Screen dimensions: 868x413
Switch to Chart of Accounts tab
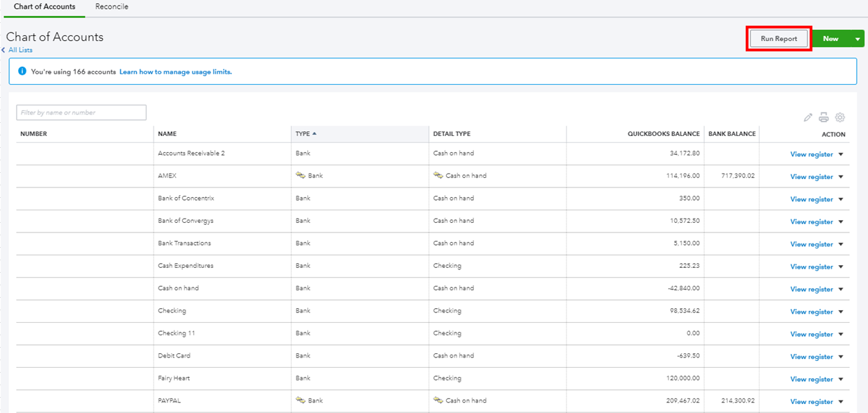pos(44,7)
